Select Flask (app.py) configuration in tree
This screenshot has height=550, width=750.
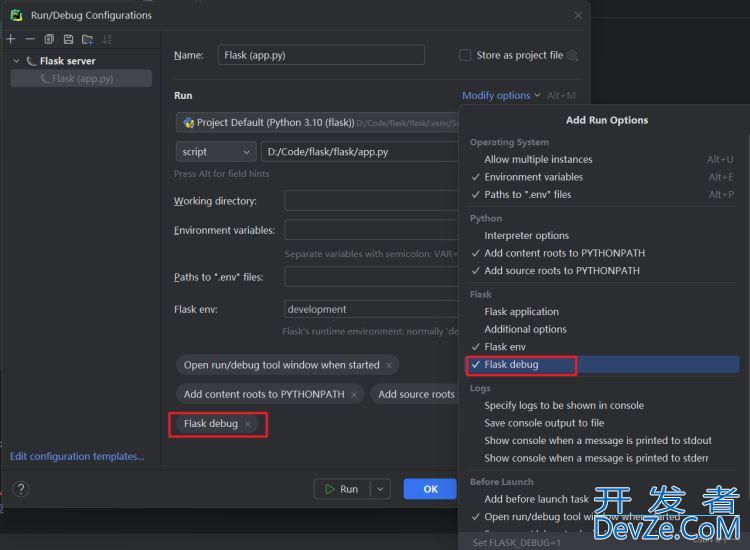[81, 79]
